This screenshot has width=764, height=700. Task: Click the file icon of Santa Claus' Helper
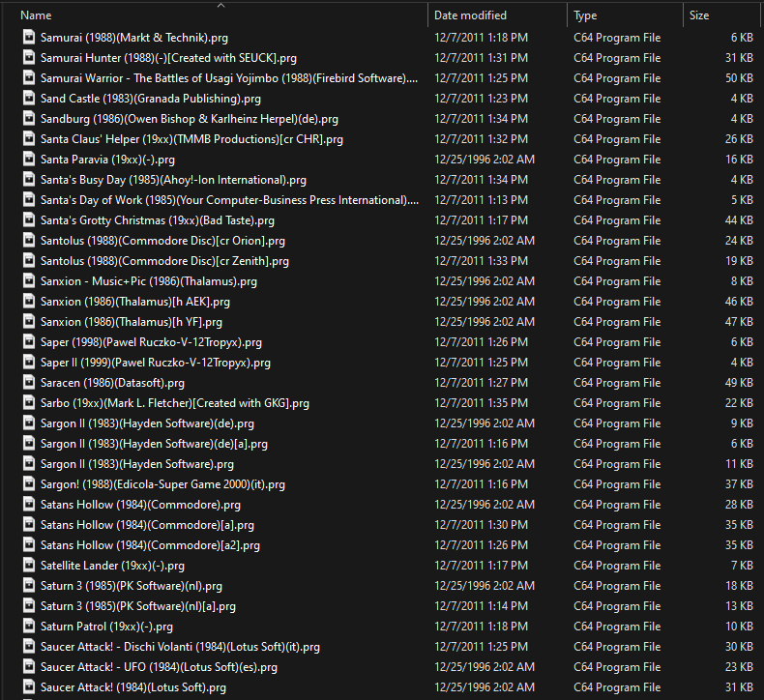[x=29, y=139]
